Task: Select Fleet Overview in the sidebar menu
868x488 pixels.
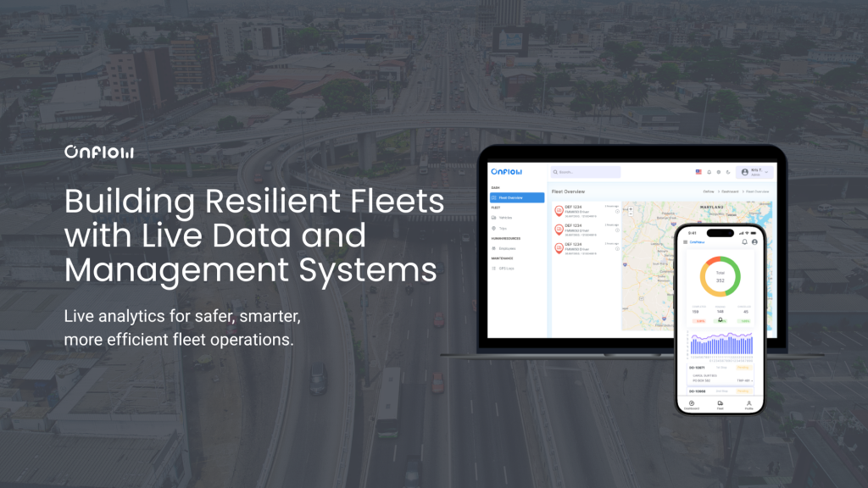Action: pyautogui.click(x=510, y=197)
